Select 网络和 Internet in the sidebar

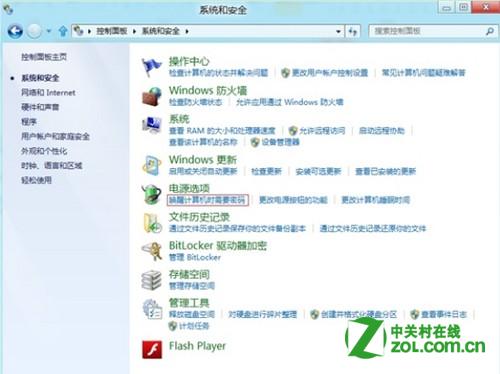[48, 92]
